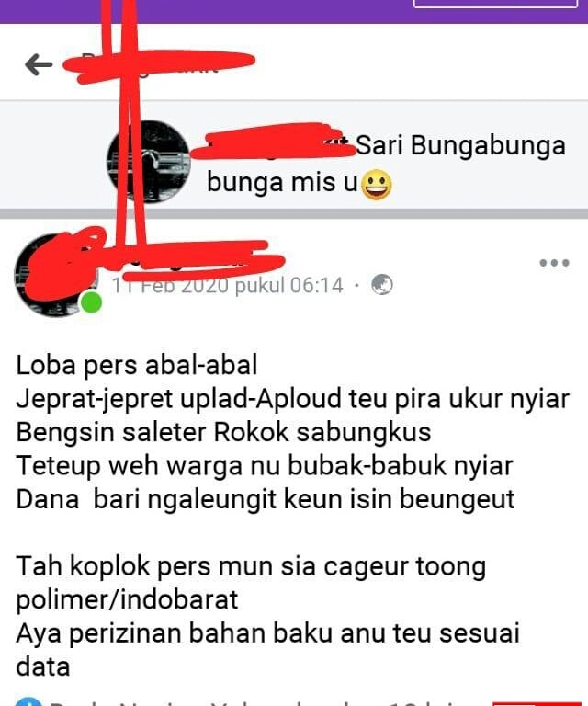588x706 pixels.
Task: Click the smiley emoji after 'mis u'
Action: coord(377,185)
